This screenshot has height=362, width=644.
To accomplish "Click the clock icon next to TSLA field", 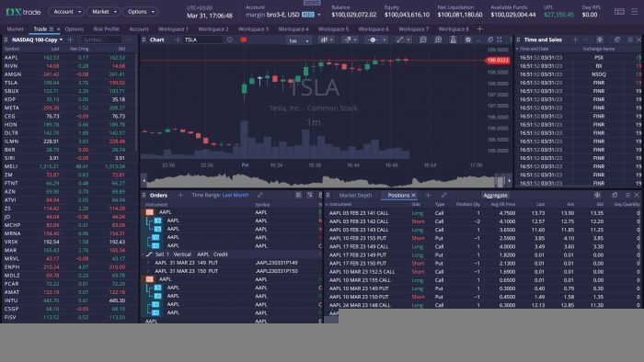I will [230, 40].
